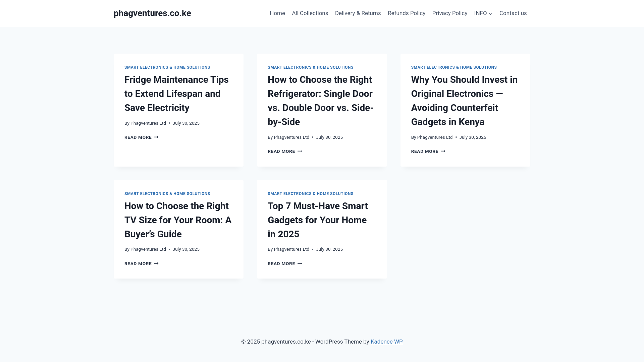Image resolution: width=644 pixels, height=362 pixels.
Task: Click Phagventures Ltd author on Right Refrigerator card
Action: click(291, 137)
